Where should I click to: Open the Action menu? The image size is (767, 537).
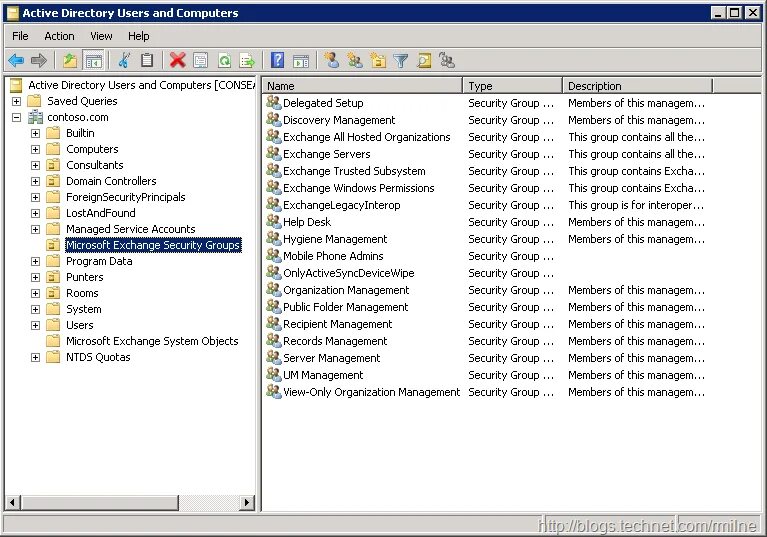pyautogui.click(x=59, y=36)
